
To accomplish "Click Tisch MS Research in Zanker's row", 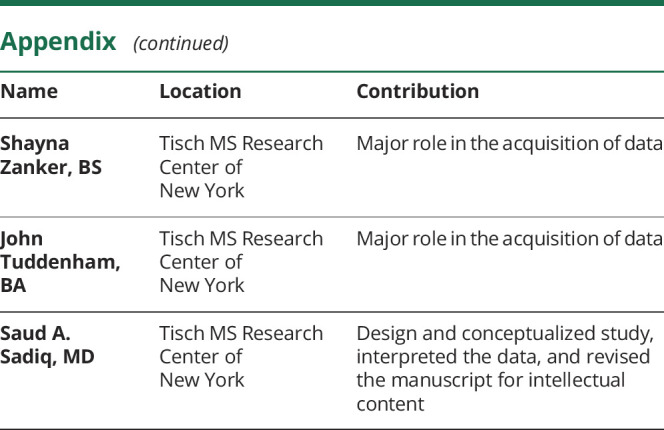I will click(241, 144).
